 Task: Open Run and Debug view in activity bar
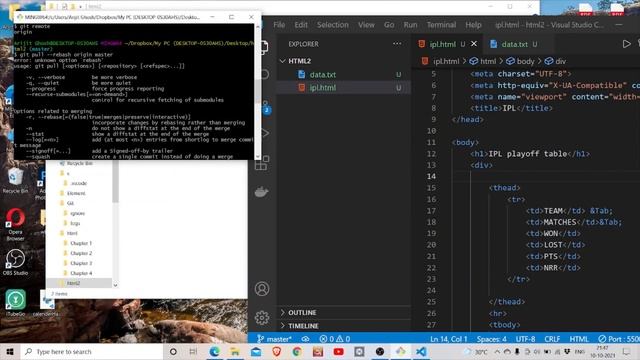coord(264,133)
